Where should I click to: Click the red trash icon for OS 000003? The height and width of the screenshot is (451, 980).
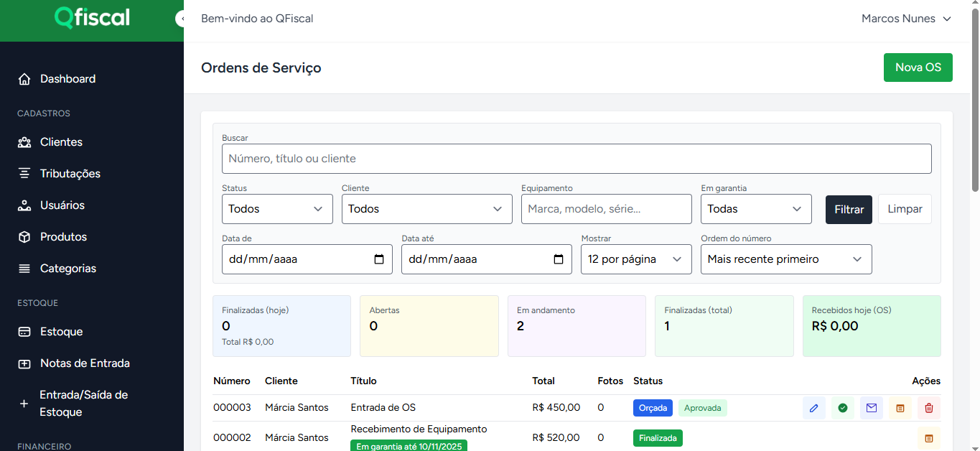tap(929, 408)
